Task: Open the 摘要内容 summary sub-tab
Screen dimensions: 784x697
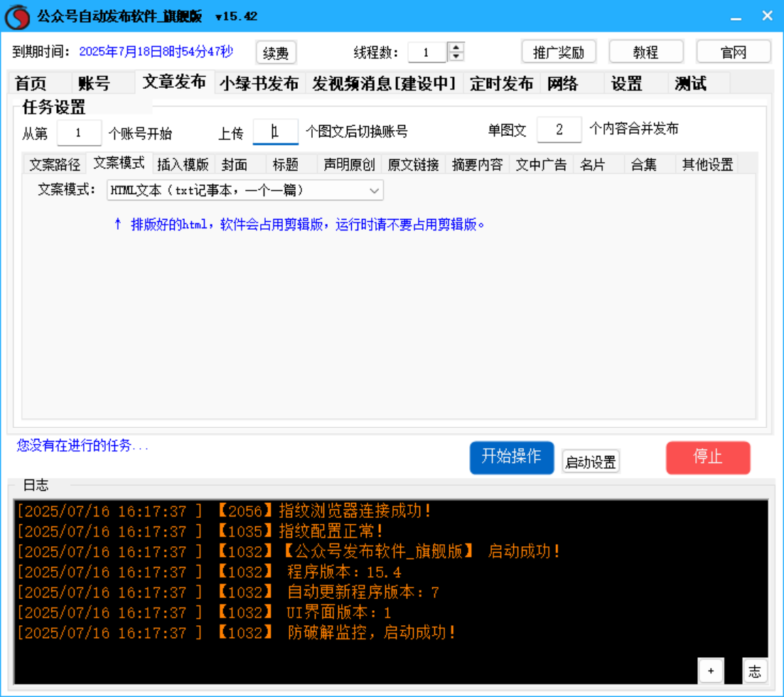Action: [477, 164]
